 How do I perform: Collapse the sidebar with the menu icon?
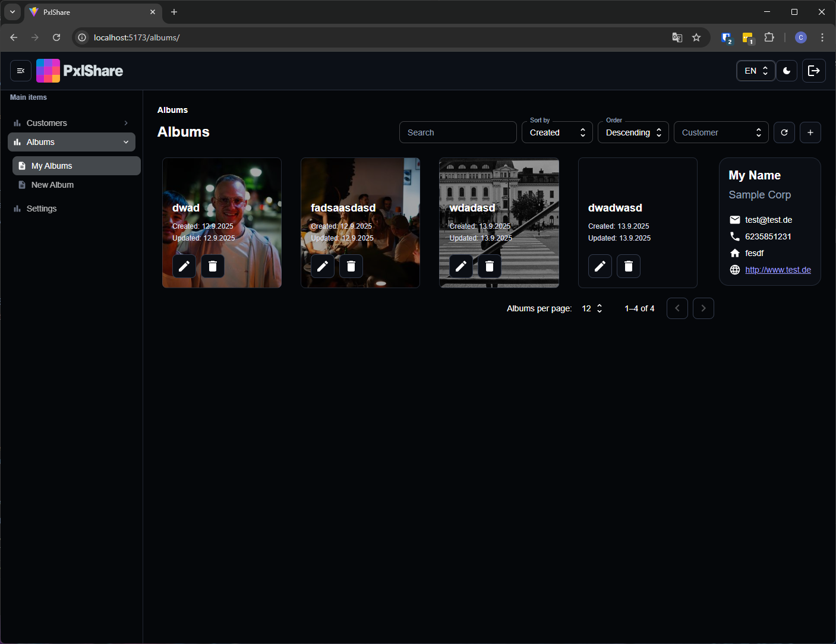point(21,71)
